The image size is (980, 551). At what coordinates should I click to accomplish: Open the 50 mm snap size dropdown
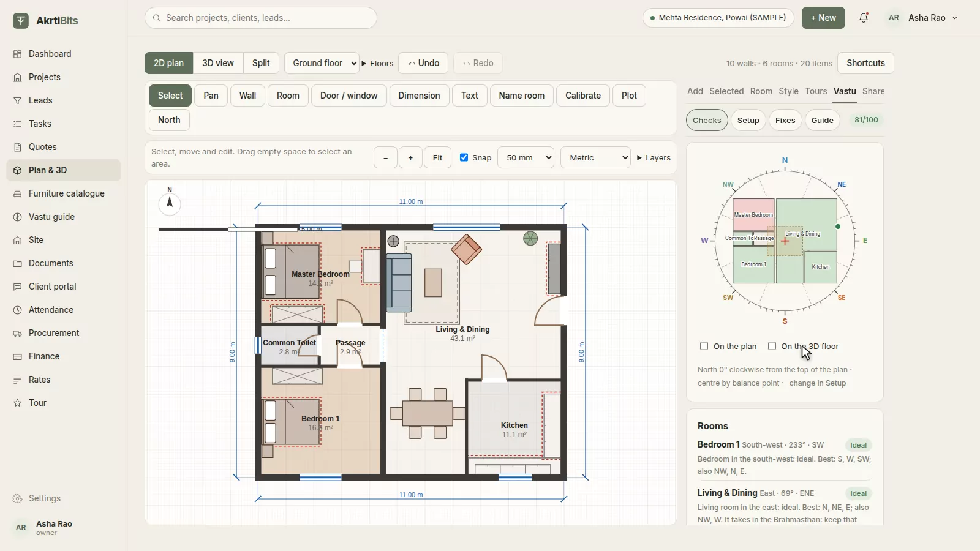[526, 157]
